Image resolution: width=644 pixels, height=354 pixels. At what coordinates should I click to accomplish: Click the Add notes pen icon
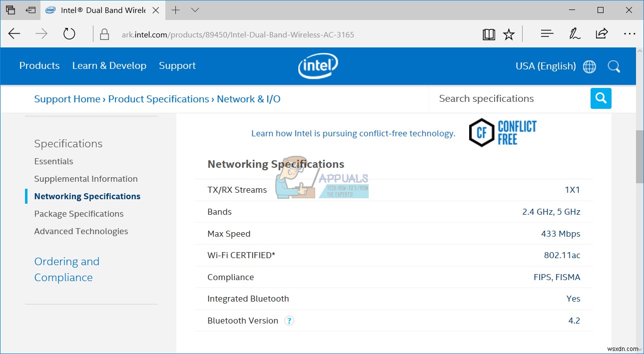coord(575,34)
